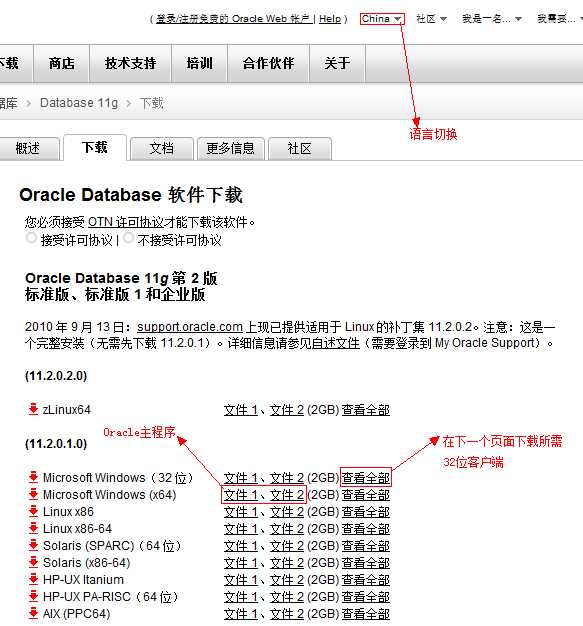Download 文件 1 for Windows (32 位)
This screenshot has height=626, width=583.
click(241, 477)
